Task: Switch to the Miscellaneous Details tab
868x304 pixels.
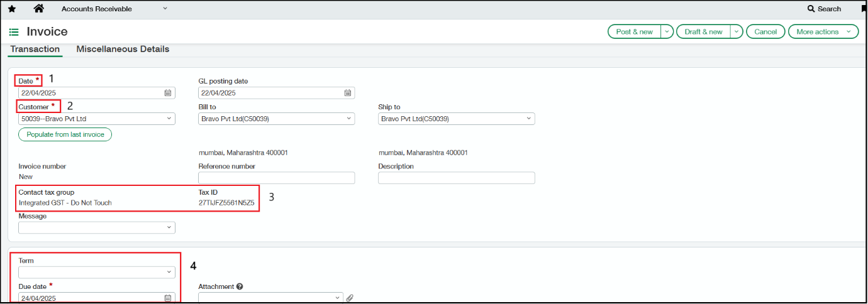Action: pos(123,49)
